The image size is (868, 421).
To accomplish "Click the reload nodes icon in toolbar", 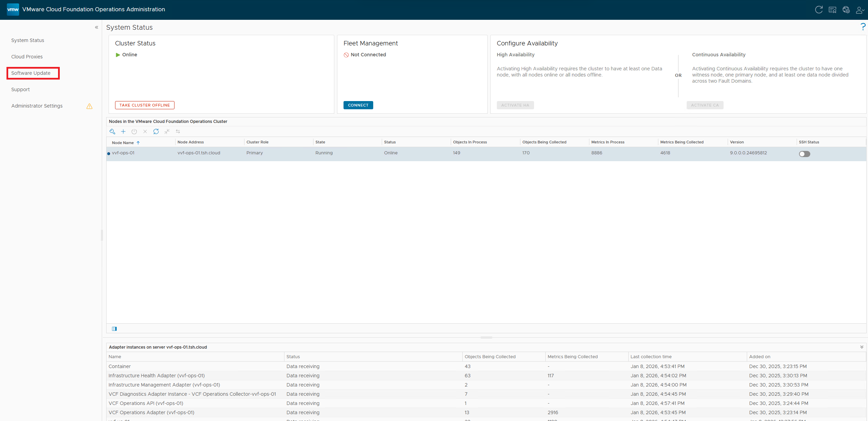I will coord(156,131).
